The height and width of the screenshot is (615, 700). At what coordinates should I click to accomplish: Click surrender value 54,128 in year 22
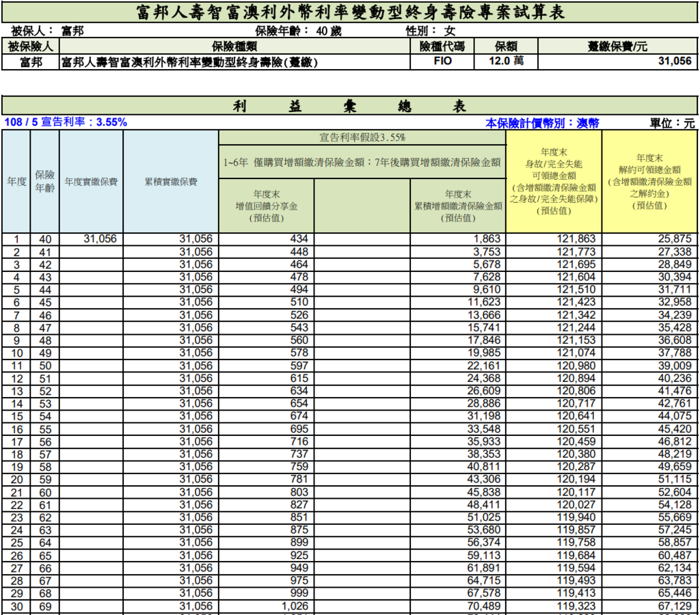[x=675, y=504]
